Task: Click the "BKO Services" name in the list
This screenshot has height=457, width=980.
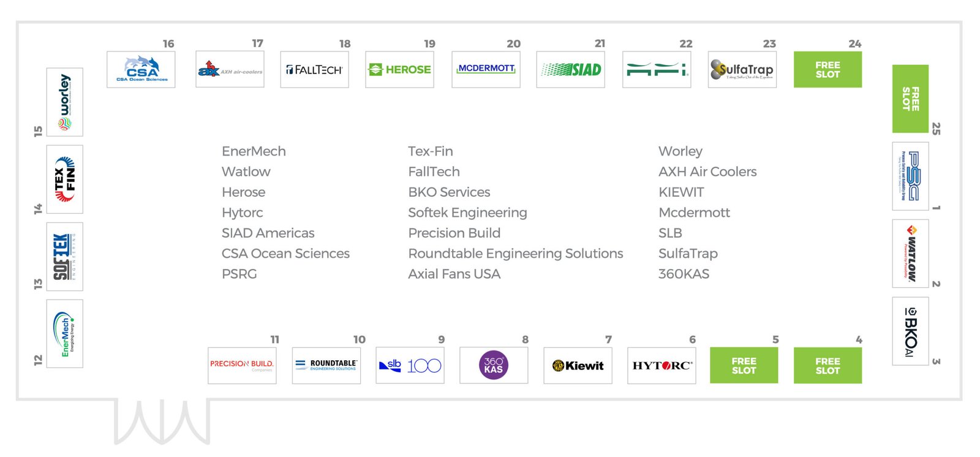Action: [449, 192]
